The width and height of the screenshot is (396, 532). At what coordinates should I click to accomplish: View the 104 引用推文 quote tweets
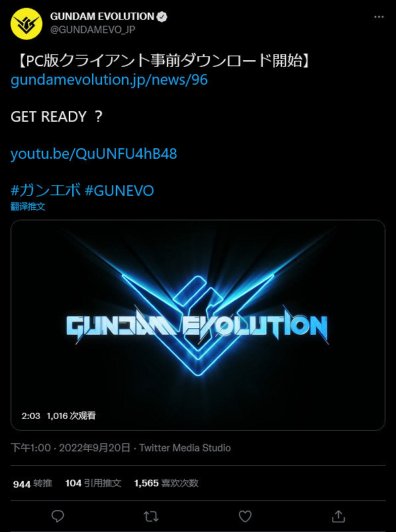coord(93,483)
